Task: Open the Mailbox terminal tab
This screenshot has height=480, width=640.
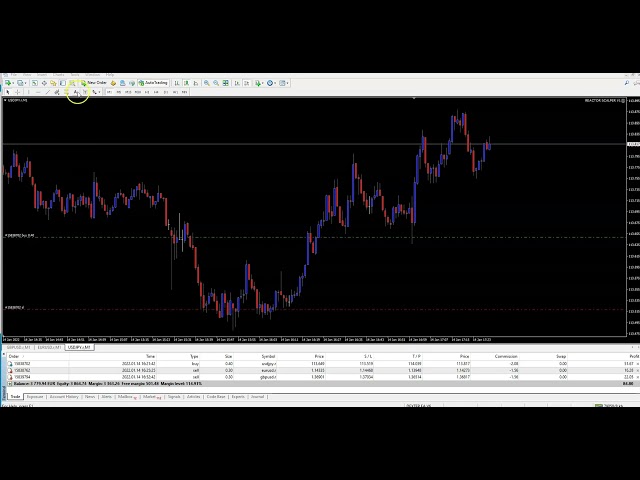Action: [126, 396]
